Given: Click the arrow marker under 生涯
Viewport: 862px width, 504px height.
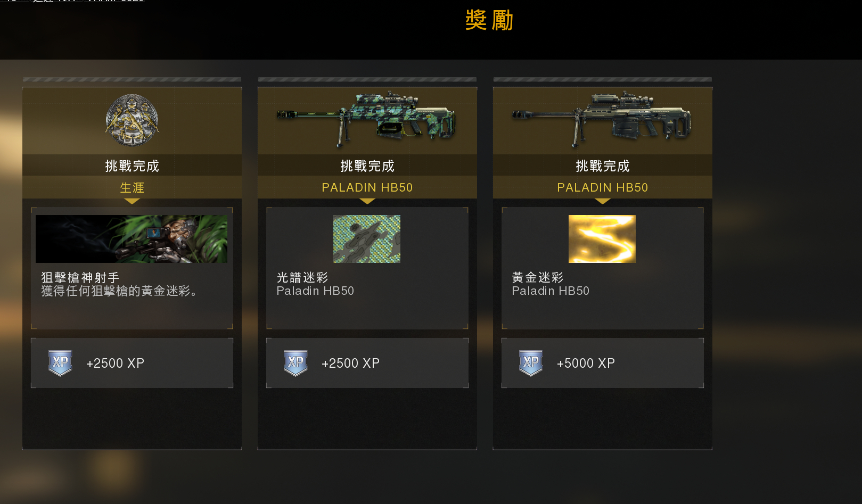Looking at the screenshot, I should coord(132,201).
